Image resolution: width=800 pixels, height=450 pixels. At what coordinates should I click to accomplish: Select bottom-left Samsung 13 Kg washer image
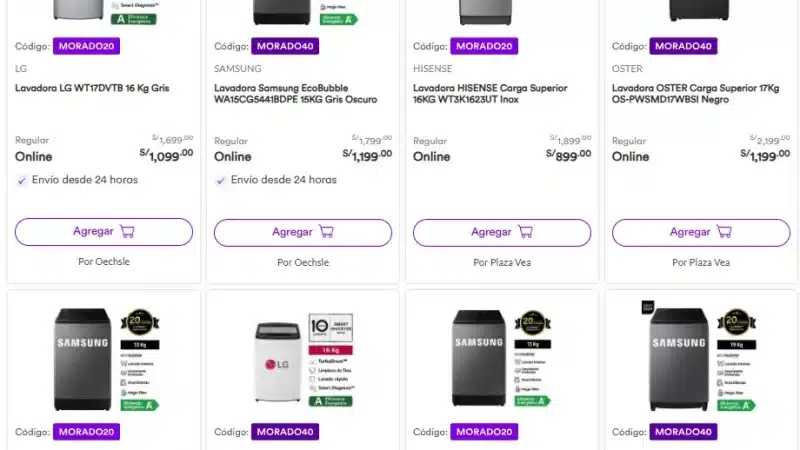point(82,358)
